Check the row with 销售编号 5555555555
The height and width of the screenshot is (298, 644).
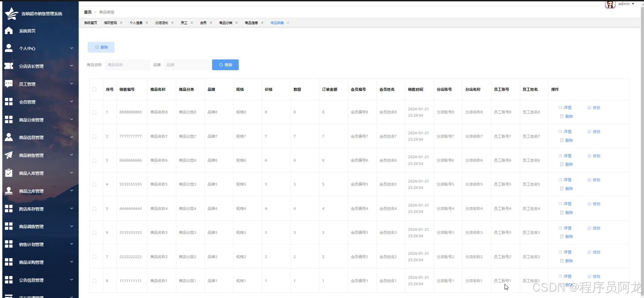coord(94,184)
